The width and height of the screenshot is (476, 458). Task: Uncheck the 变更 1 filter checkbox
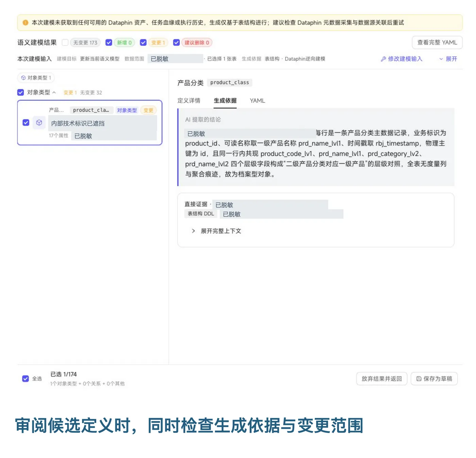tap(143, 43)
